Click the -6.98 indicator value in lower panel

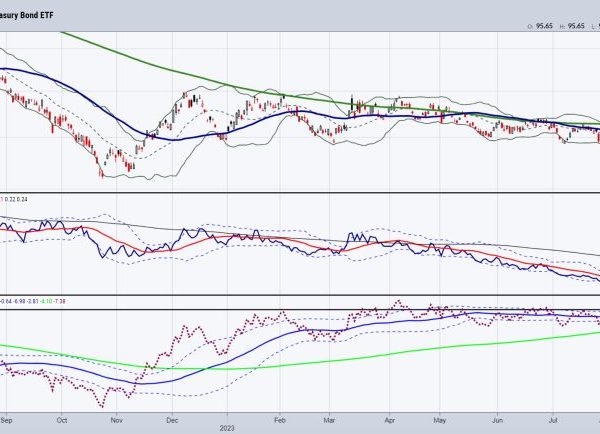(x=19, y=301)
